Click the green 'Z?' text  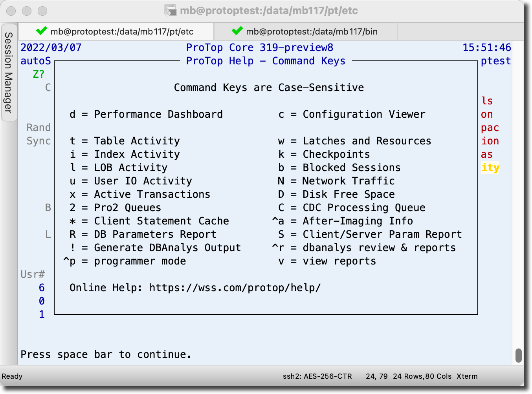coord(39,75)
